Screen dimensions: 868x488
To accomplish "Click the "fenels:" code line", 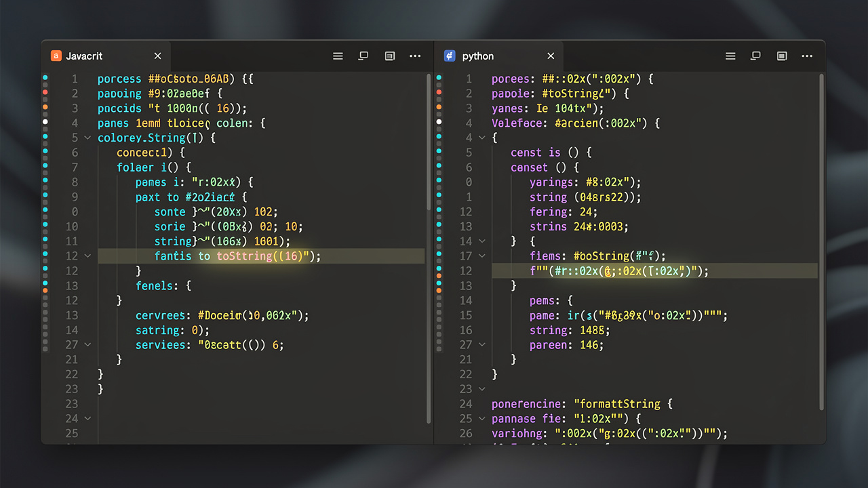I will [x=163, y=286].
